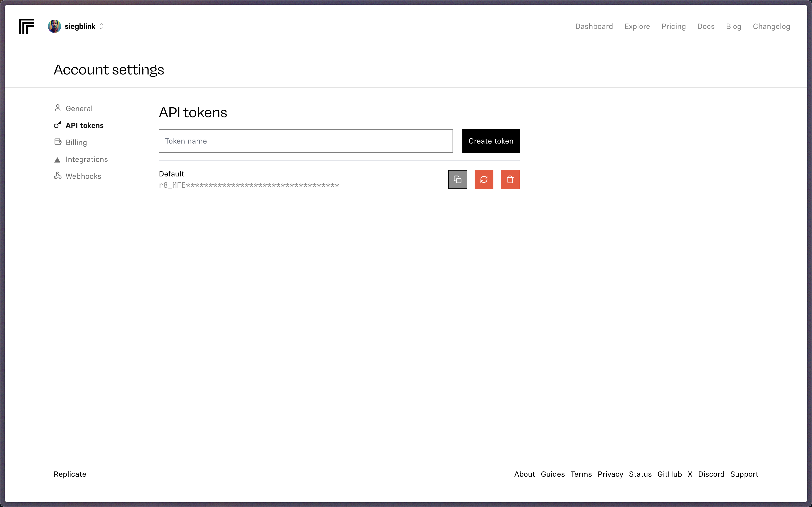Screen dimensions: 812x507
Task: Click the General person icon
Action: click(57, 108)
